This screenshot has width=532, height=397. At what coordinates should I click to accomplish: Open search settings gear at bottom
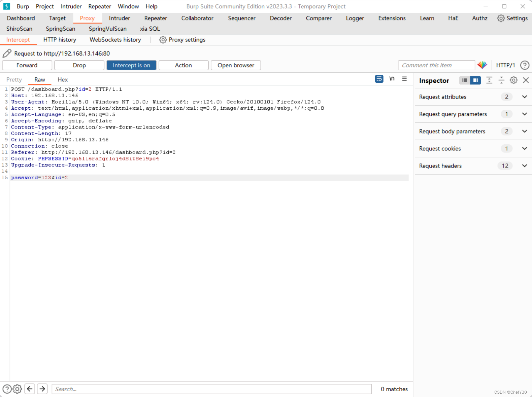coord(17,389)
